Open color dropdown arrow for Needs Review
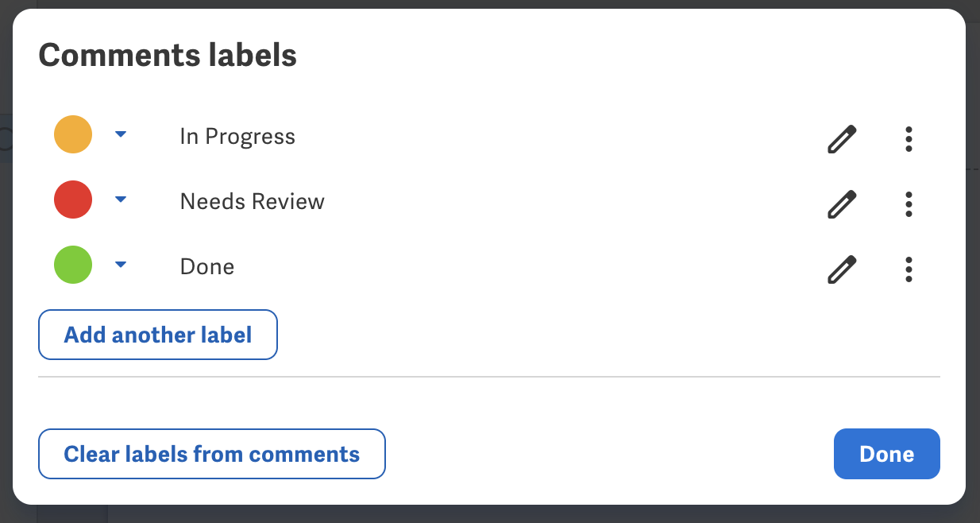This screenshot has width=980, height=523. tap(121, 200)
